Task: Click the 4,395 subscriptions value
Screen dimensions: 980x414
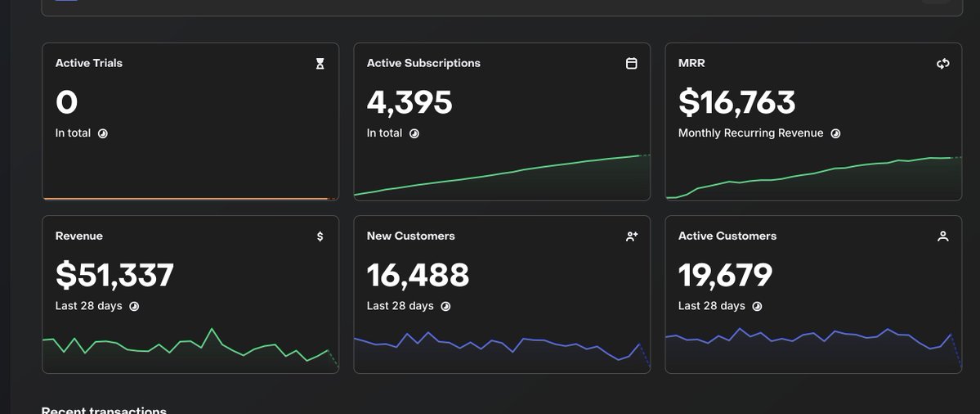Action: click(409, 102)
